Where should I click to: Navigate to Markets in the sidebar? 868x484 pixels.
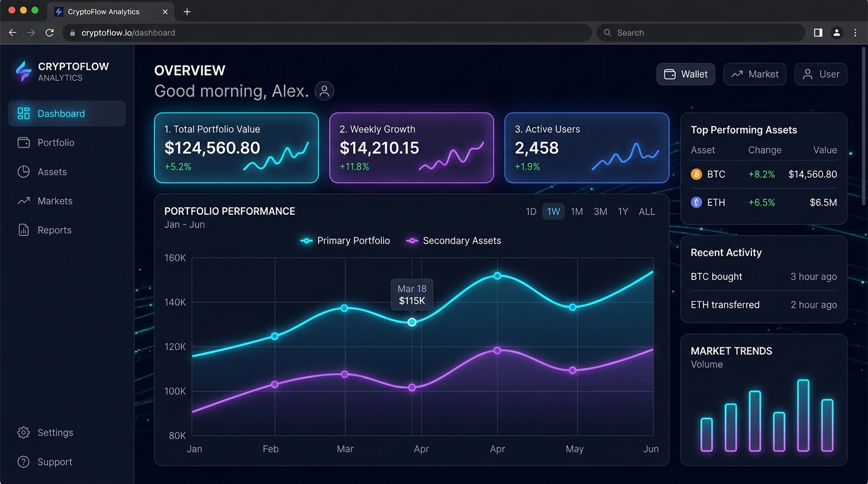click(67, 201)
